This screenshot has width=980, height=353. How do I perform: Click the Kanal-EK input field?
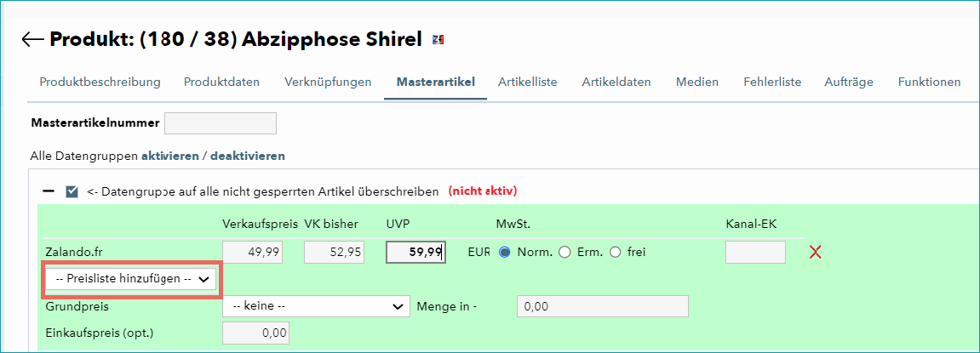(755, 253)
